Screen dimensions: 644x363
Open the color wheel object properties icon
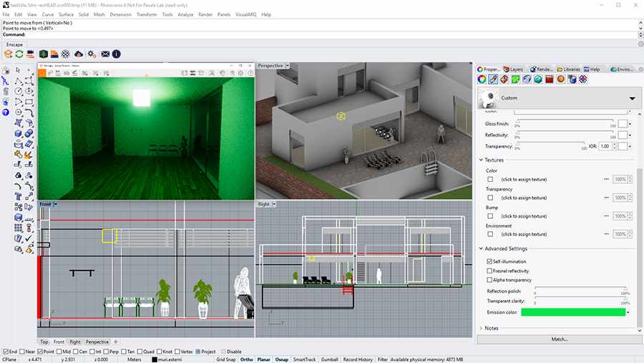tap(482, 79)
